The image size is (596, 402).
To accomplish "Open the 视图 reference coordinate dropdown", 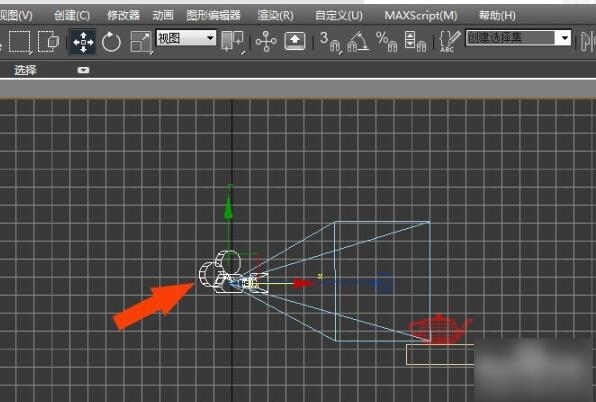I will click(x=186, y=38).
